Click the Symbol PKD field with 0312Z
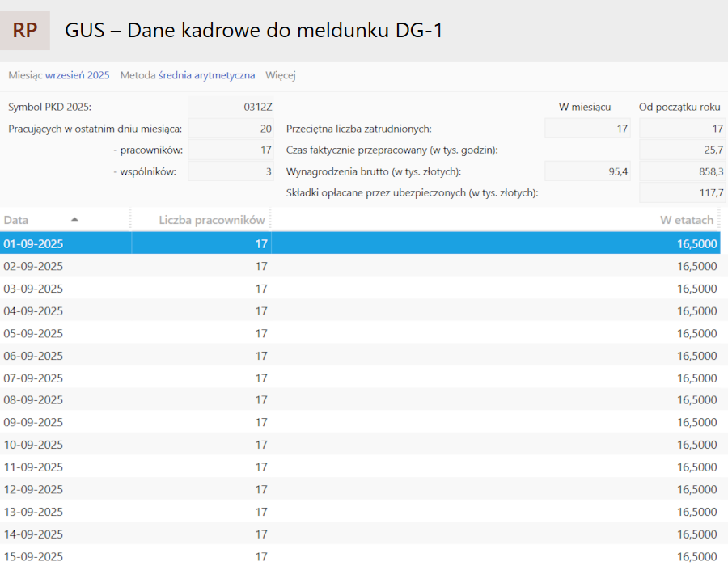Viewport: 728px width, 566px height. pos(231,107)
